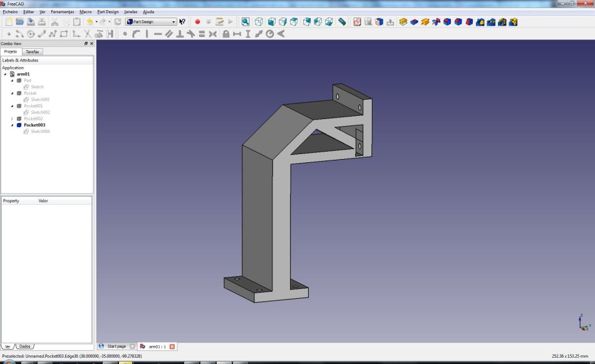The image size is (595, 364).
Task: Click the Pad feature icon
Action: 403,22
